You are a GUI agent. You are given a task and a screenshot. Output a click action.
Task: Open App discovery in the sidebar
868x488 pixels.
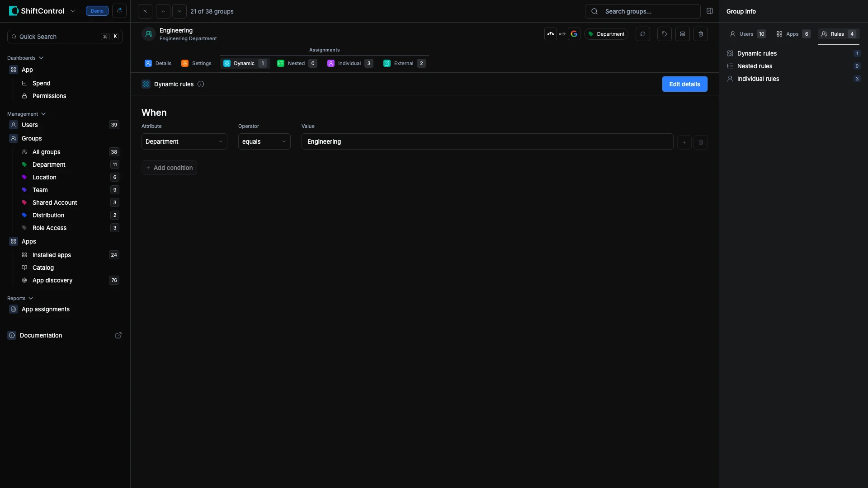(x=52, y=280)
